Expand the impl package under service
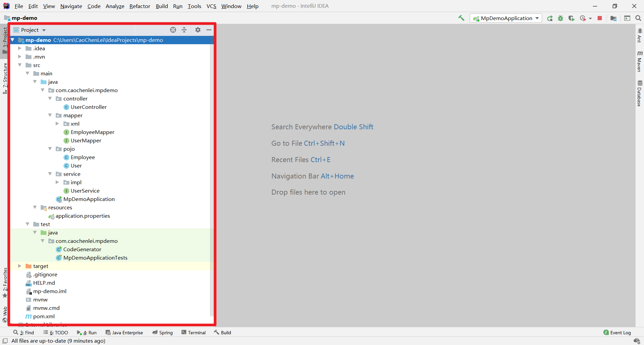The width and height of the screenshot is (644, 345). tap(57, 182)
